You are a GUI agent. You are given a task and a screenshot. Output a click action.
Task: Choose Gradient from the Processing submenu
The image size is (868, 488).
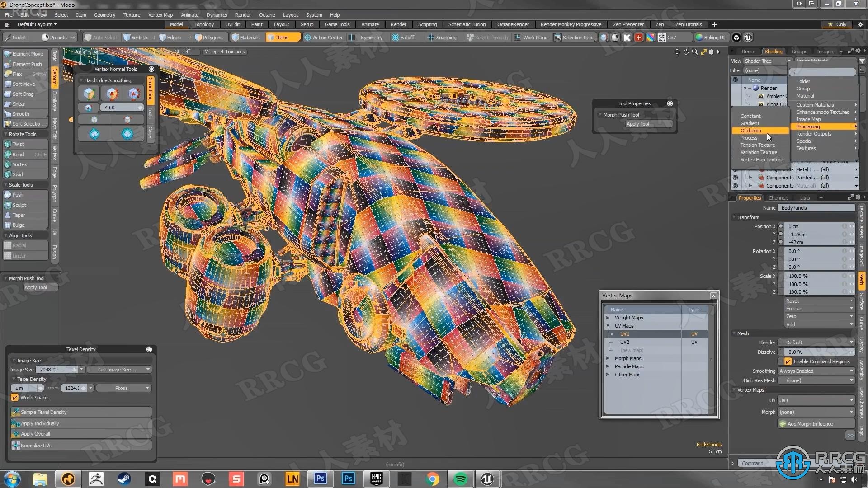[760, 123]
